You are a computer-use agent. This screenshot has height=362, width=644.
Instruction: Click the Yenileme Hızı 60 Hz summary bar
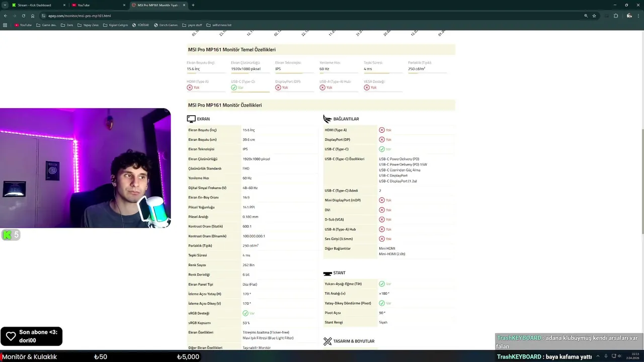(339, 73)
